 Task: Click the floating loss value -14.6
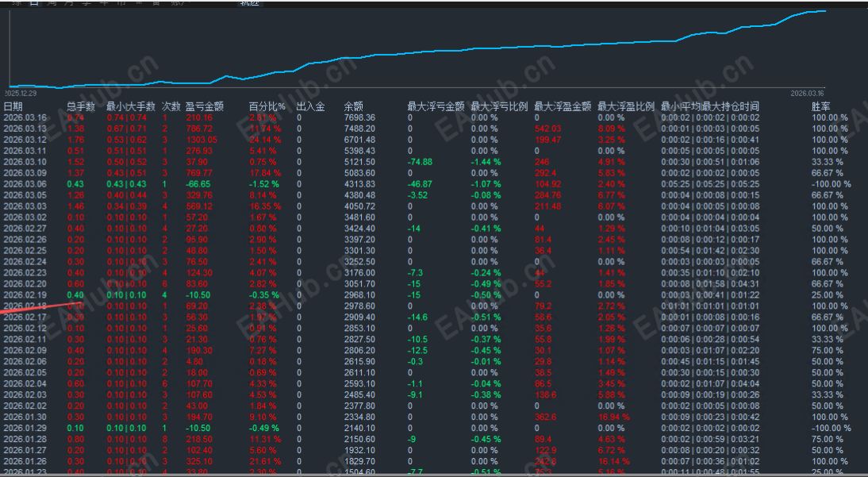tap(417, 317)
